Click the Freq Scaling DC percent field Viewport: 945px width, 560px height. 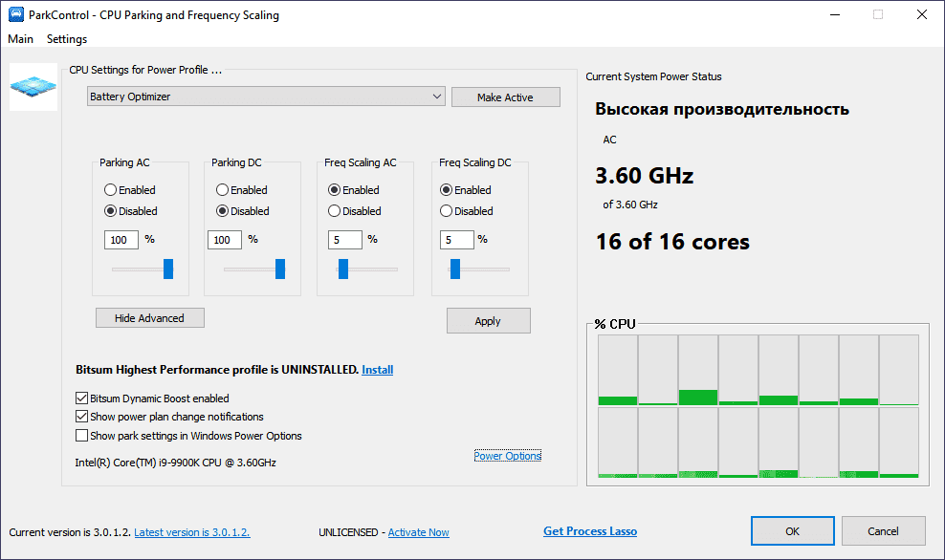click(457, 240)
